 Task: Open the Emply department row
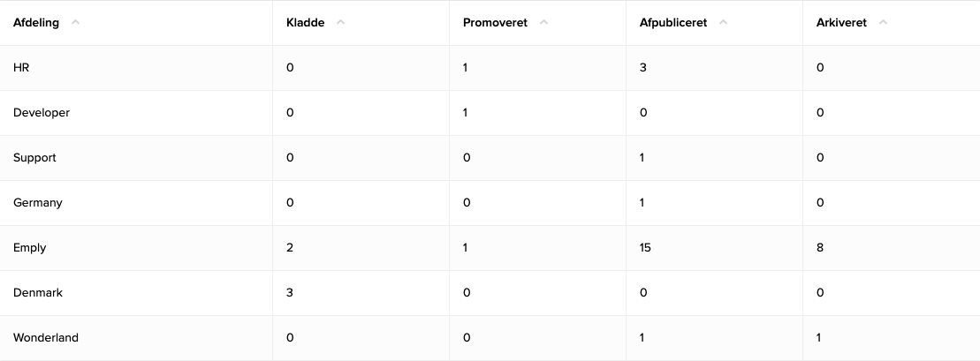(x=30, y=248)
